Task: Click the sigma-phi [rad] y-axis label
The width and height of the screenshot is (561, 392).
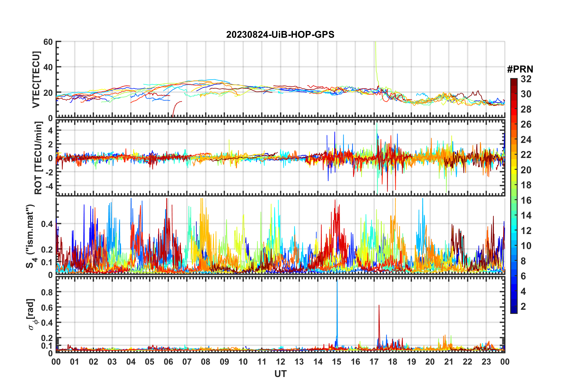Action: coord(32,314)
